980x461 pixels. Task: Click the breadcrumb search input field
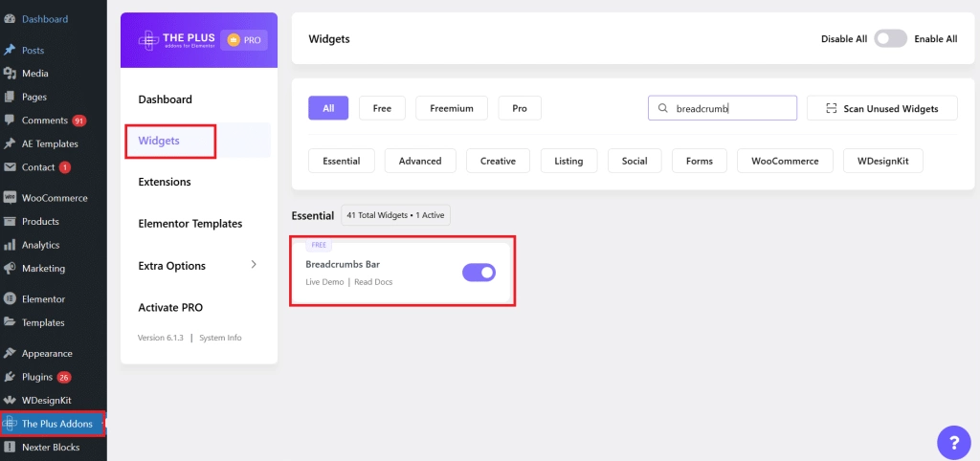pos(723,108)
